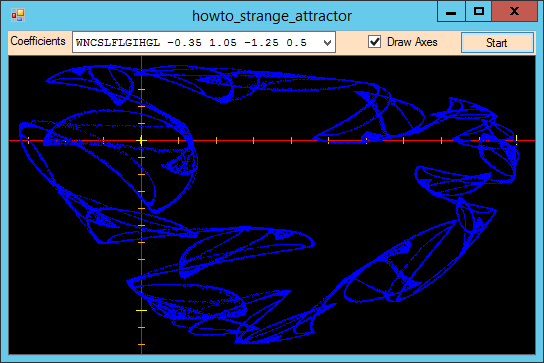Click the Coefficients label
This screenshot has height=363, width=544.
38,41
